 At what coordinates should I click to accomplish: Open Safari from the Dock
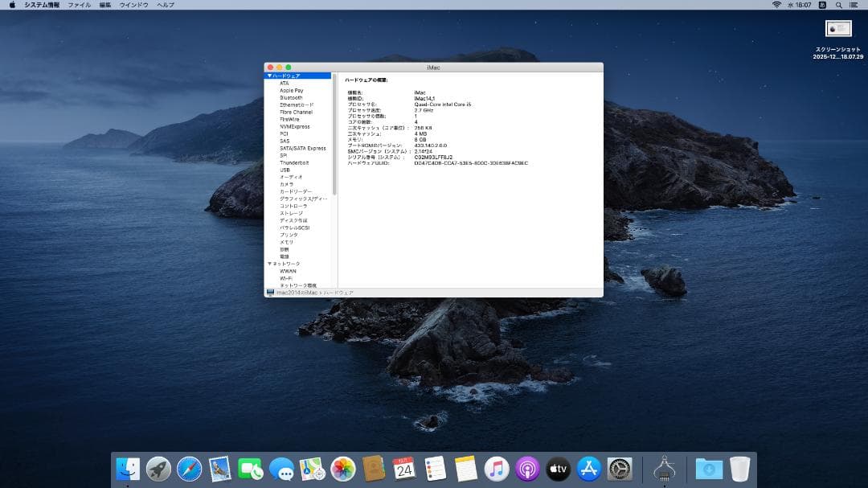188,468
